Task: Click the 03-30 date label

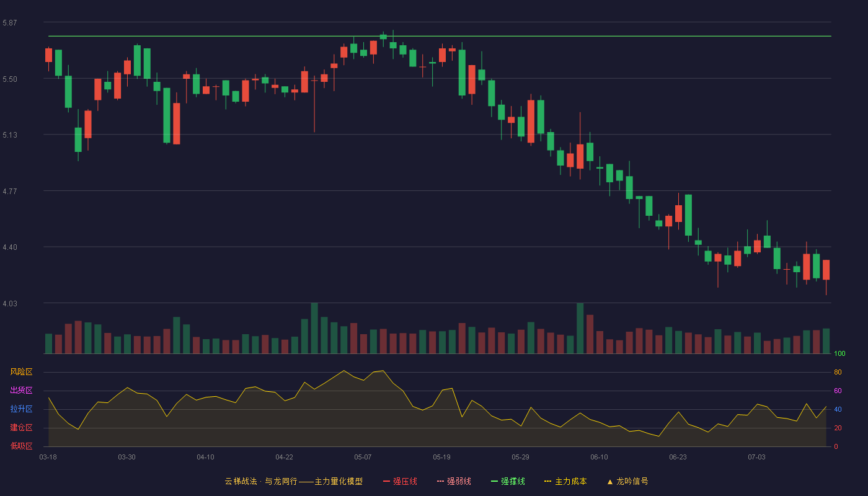Action: (126, 457)
